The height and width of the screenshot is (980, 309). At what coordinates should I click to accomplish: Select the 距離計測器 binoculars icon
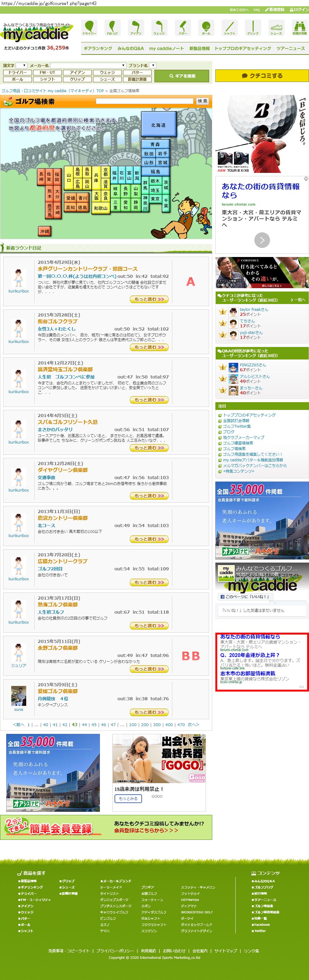[x=299, y=28]
